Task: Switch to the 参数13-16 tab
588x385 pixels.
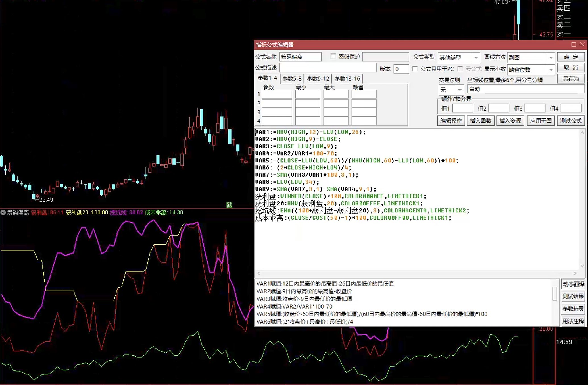Action: pyautogui.click(x=347, y=79)
